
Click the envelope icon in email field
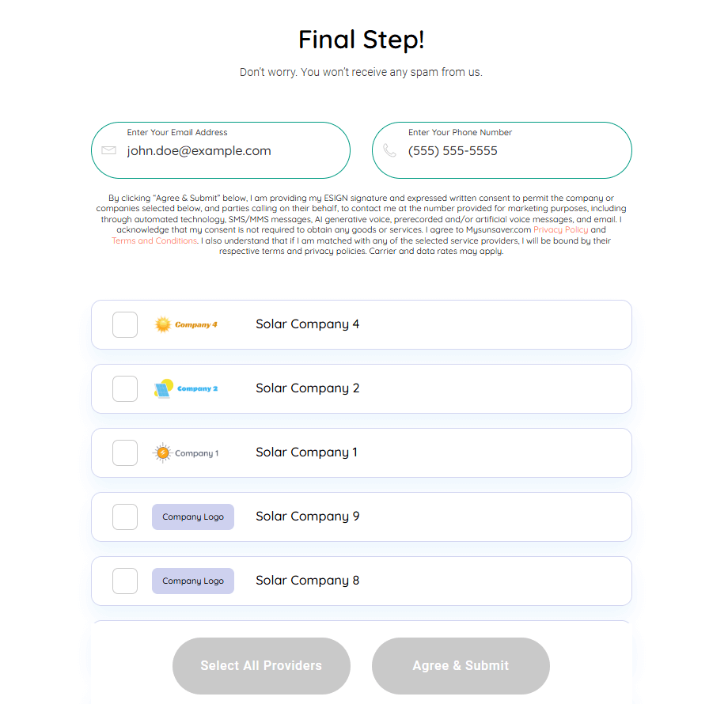pyautogui.click(x=109, y=150)
